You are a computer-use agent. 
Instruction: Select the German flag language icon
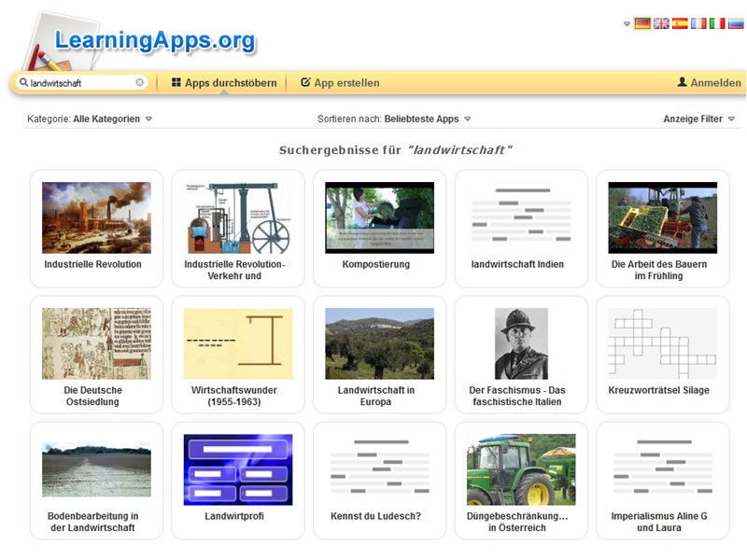642,23
